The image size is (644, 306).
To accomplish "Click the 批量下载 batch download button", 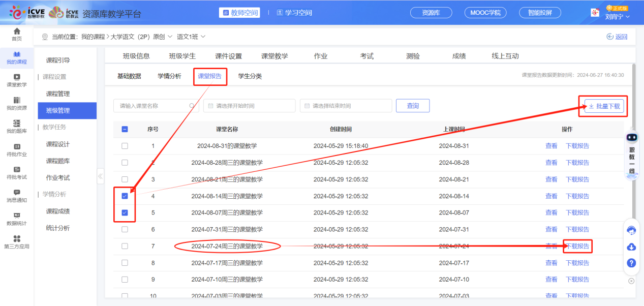I will (x=603, y=106).
